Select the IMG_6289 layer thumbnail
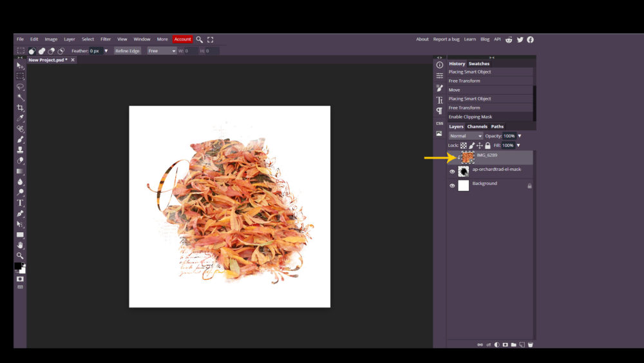 click(x=467, y=157)
